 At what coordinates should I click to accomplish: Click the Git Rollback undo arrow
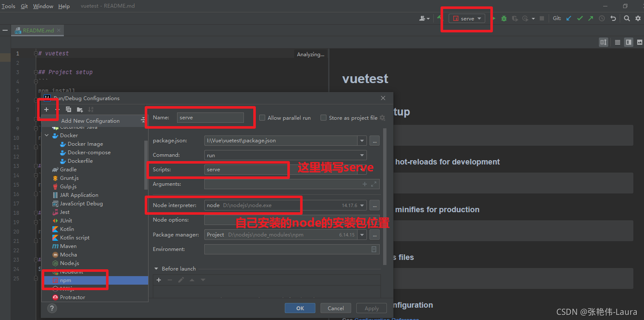click(x=613, y=18)
